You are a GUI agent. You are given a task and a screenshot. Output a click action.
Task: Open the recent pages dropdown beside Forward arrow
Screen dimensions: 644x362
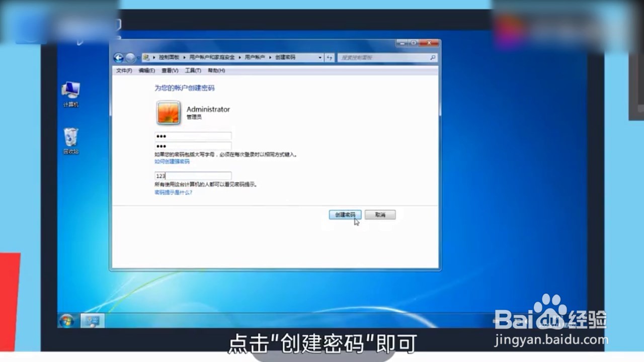pyautogui.click(x=138, y=58)
